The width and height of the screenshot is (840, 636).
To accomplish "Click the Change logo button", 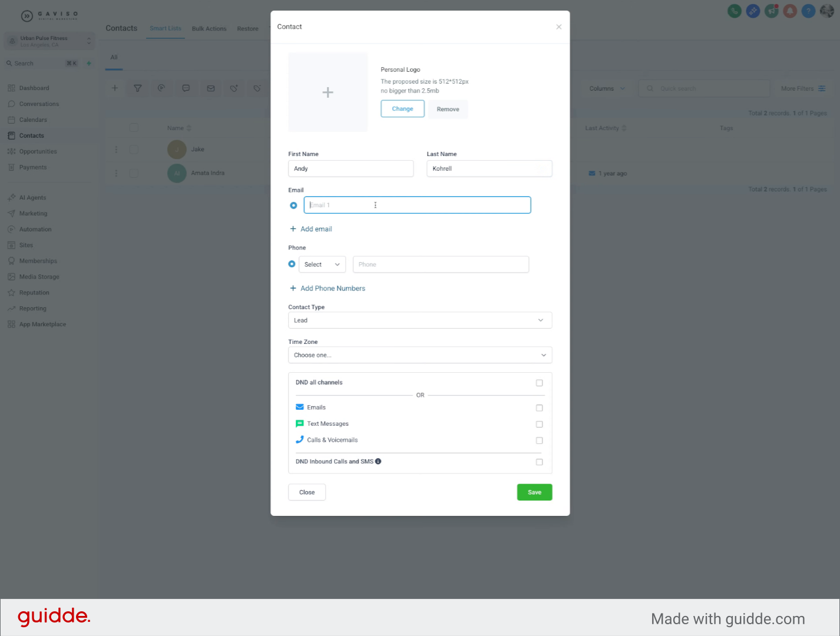I will (x=402, y=109).
